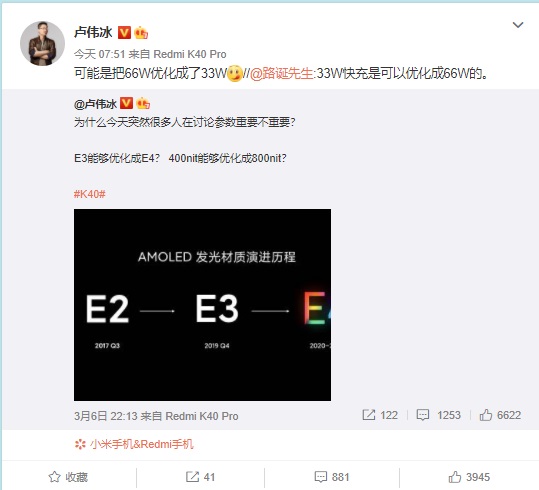The width and height of the screenshot is (539, 490).
Task: Click the emoji face in the post text
Action: pos(235,73)
